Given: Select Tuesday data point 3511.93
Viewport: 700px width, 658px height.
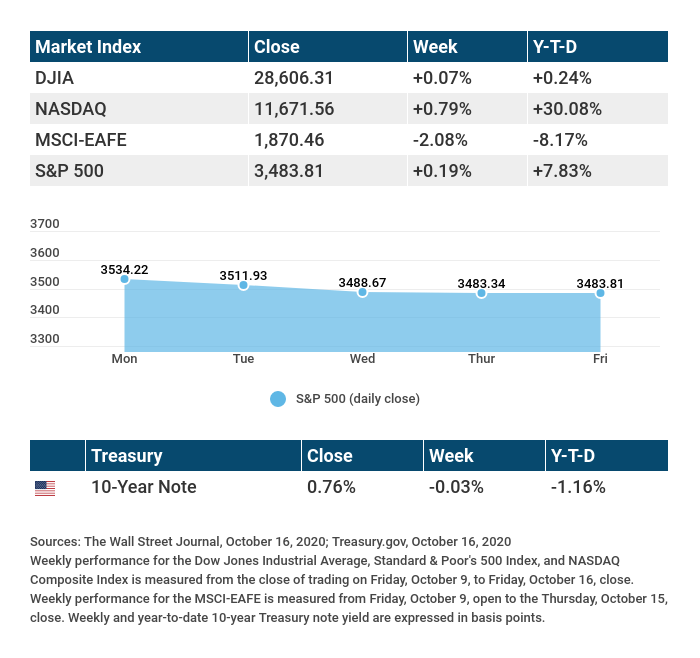Looking at the screenshot, I should click(x=243, y=286).
